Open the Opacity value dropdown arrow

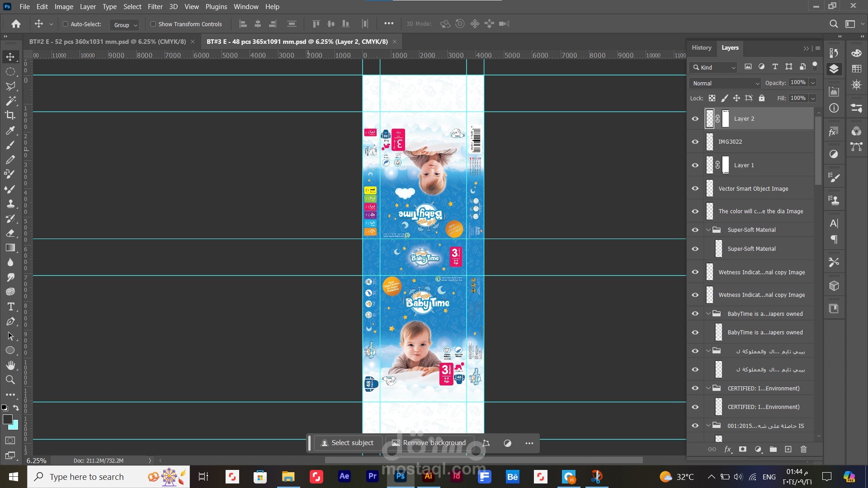coord(813,83)
